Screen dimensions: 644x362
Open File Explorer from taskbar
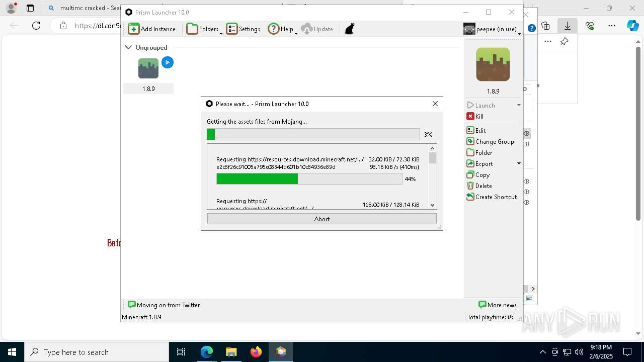[231, 352]
